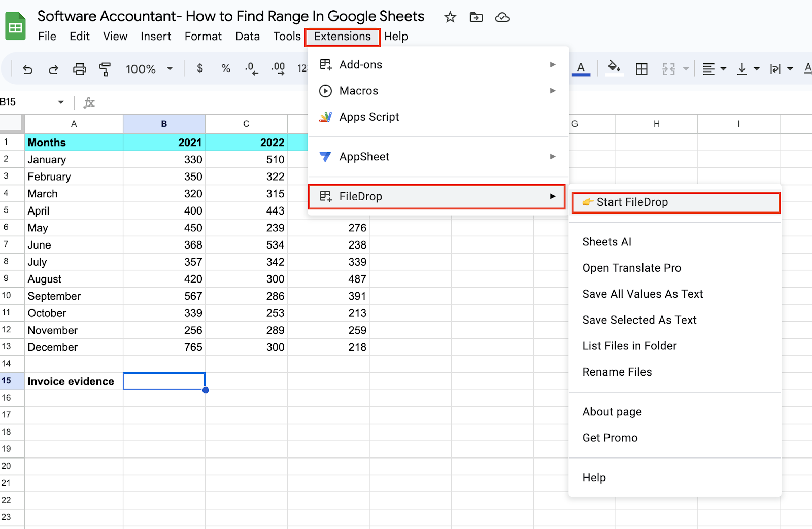Open the name box dropdown arrow

click(x=61, y=102)
